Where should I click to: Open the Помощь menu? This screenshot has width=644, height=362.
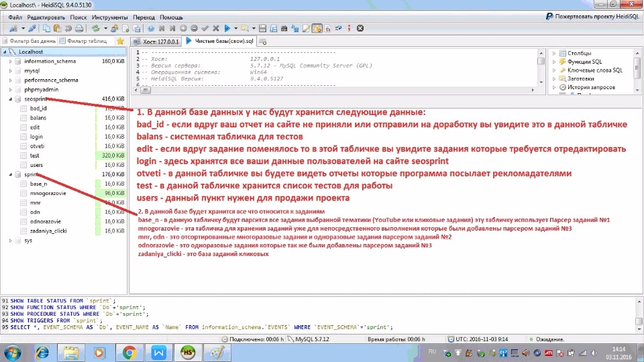pos(171,17)
